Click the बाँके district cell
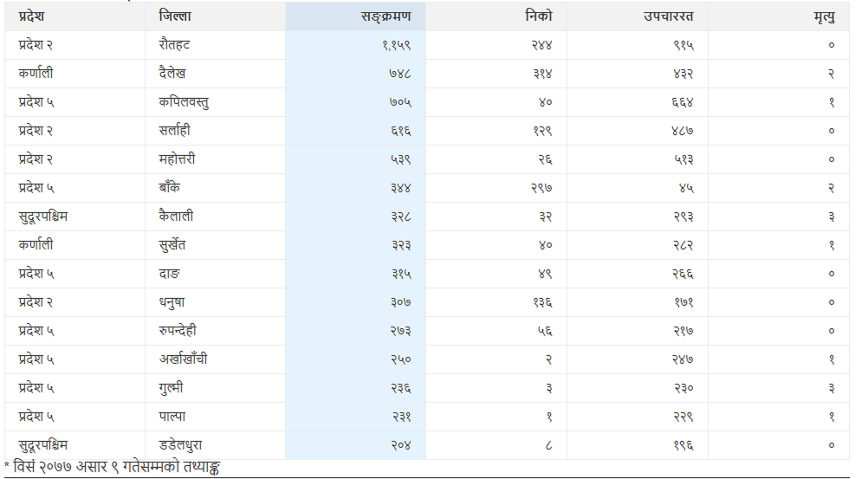 215,188
